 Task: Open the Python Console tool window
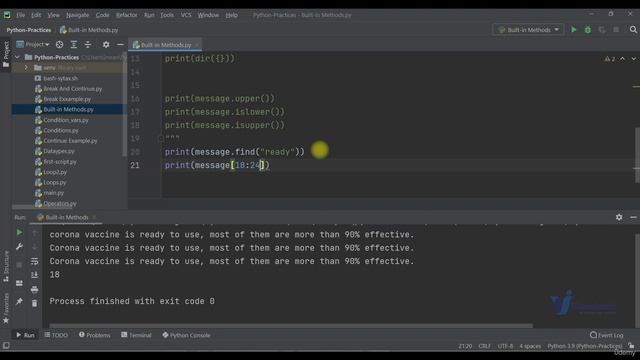click(186, 335)
